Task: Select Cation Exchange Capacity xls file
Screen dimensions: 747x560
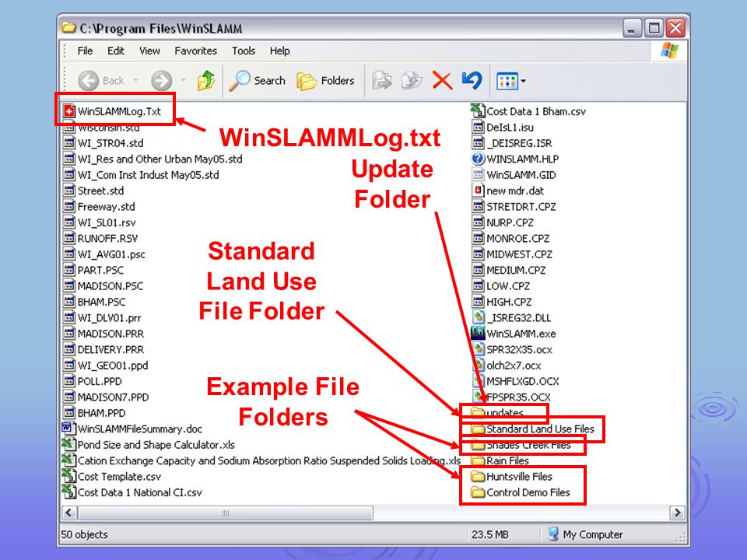Action: [261, 460]
